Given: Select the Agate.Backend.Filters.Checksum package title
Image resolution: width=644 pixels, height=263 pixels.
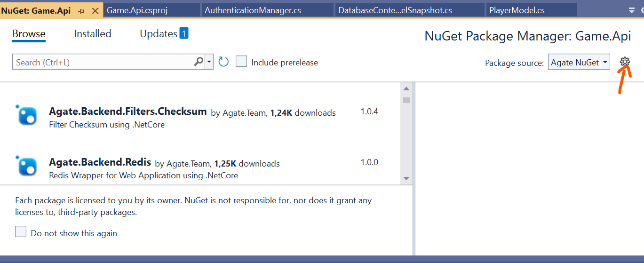Looking at the screenshot, I should pos(127,112).
